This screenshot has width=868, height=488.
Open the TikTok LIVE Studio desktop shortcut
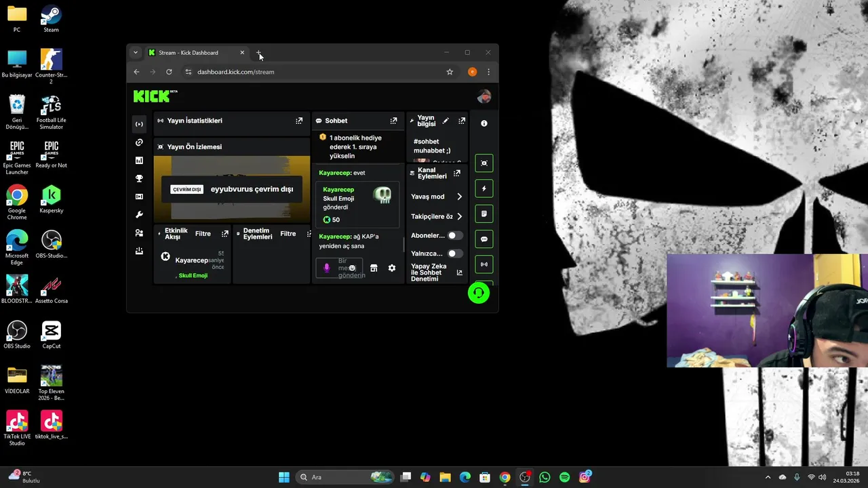[17, 428]
